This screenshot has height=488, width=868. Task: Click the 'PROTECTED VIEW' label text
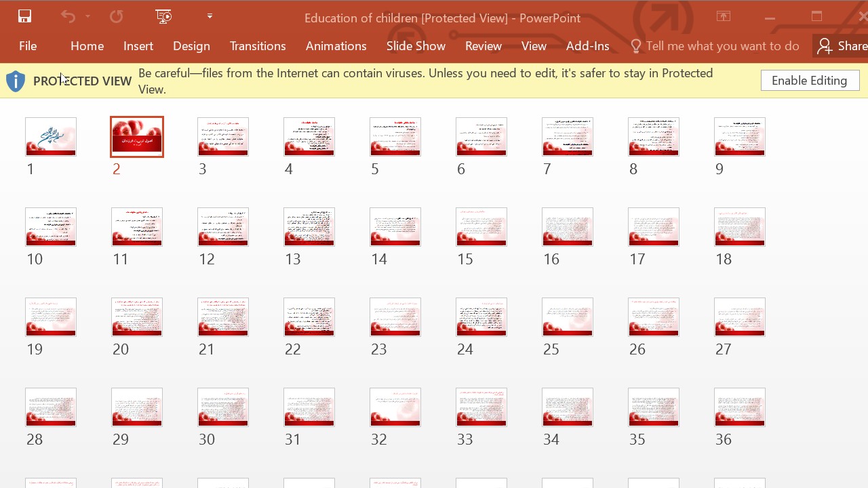(82, 81)
